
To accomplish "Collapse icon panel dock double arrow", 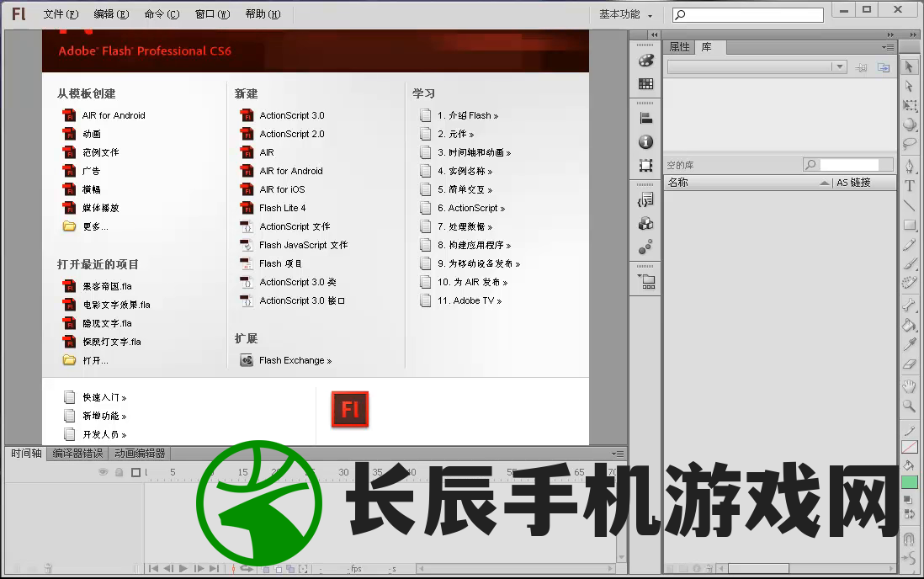I will 654,35.
